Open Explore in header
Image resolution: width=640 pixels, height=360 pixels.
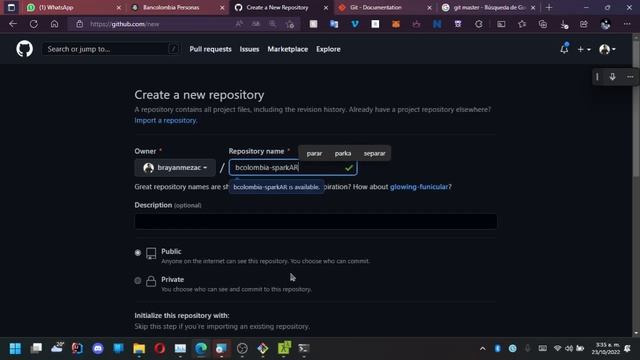click(x=328, y=49)
